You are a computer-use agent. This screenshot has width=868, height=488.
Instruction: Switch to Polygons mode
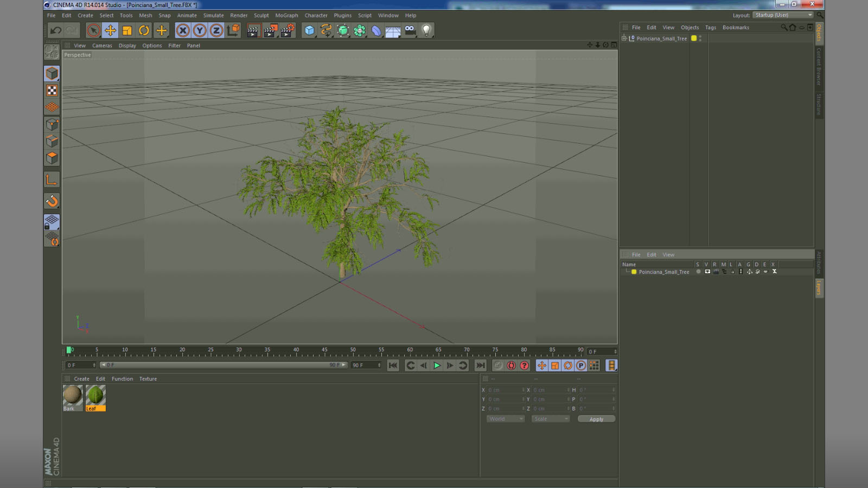pos(52,158)
